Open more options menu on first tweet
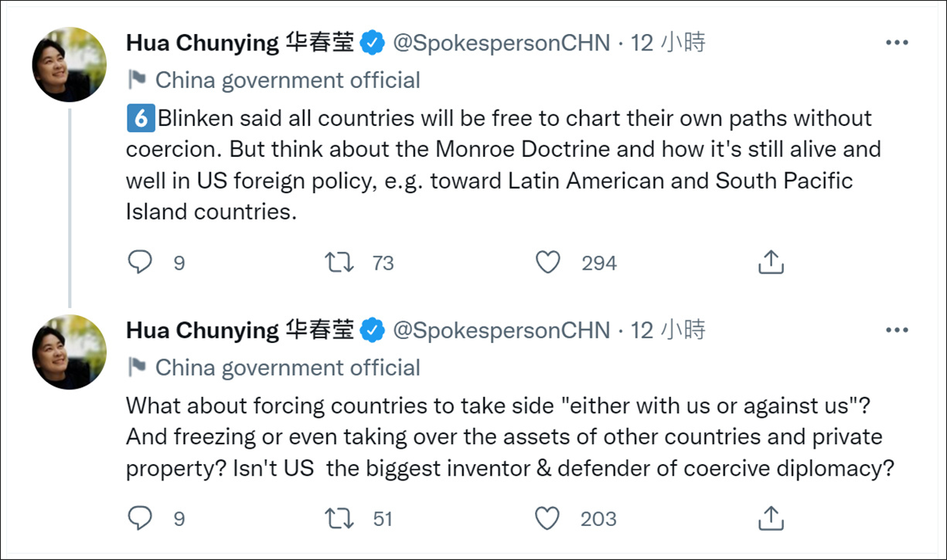This screenshot has height=560, width=947. (897, 43)
